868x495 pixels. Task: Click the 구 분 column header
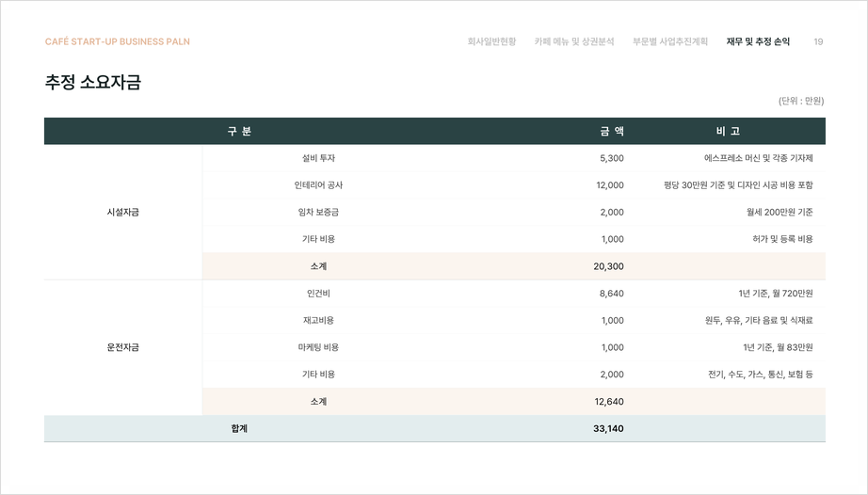point(239,131)
